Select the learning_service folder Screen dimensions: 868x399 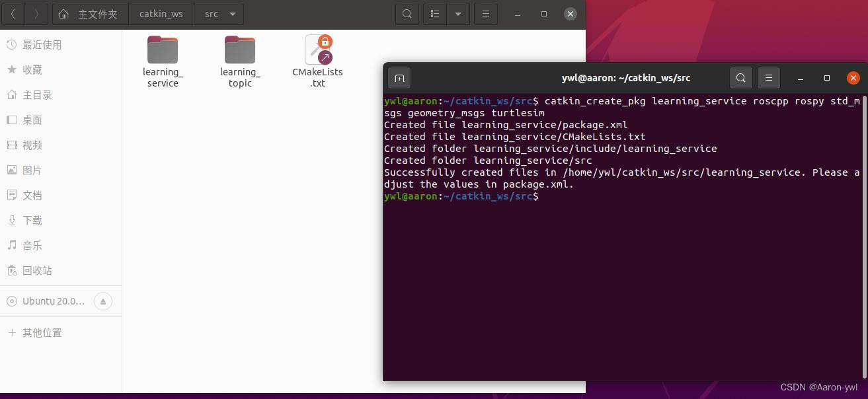coord(163,62)
